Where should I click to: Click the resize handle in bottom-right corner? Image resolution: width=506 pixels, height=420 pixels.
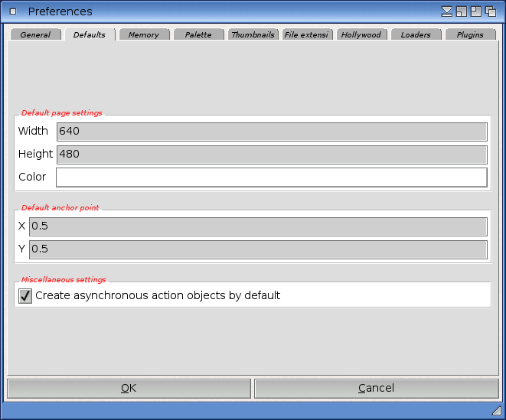coord(496,411)
